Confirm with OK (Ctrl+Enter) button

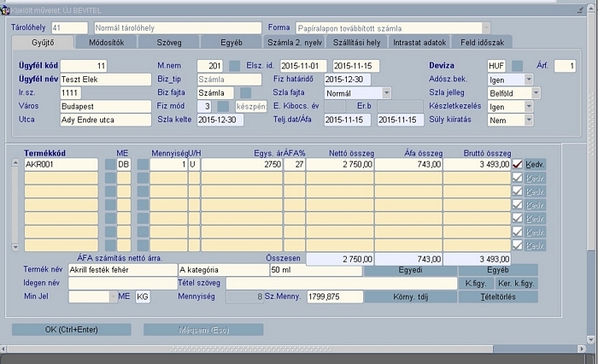click(71, 330)
